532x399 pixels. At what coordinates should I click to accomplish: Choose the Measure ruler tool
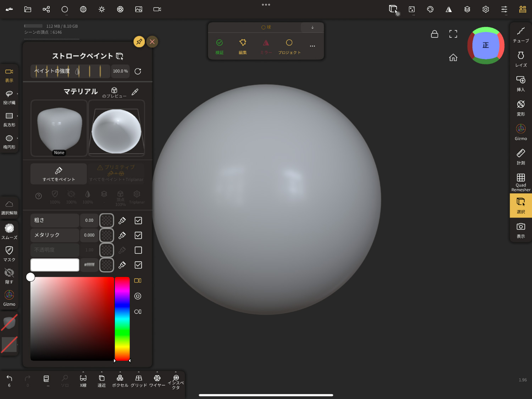click(x=520, y=157)
